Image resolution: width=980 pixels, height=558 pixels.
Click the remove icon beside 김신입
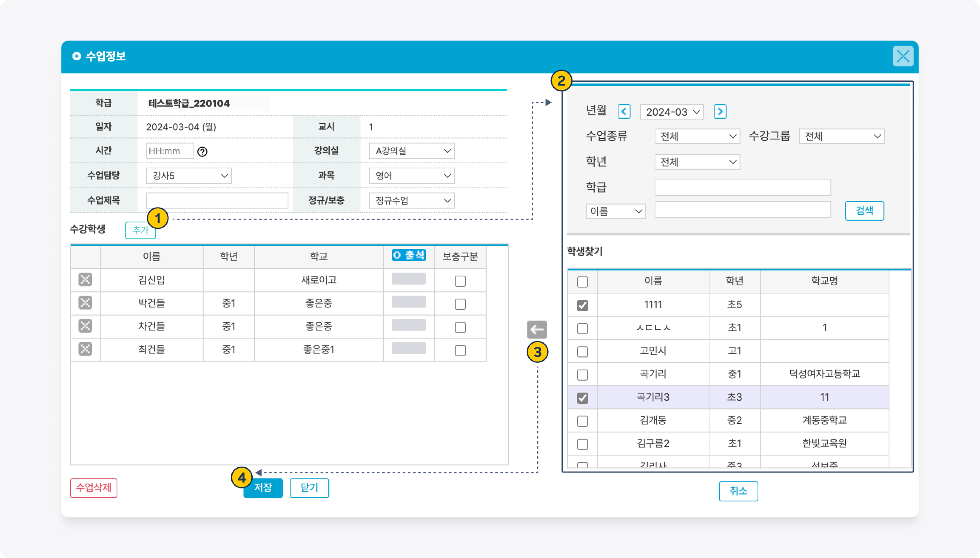[x=85, y=280]
